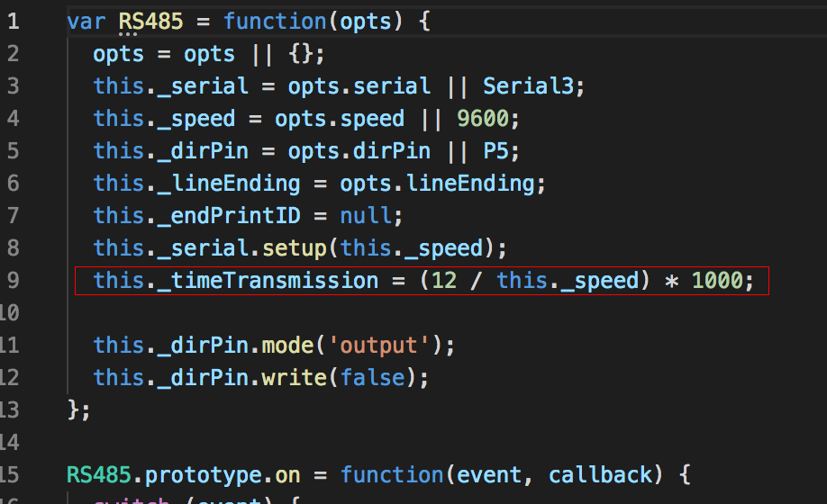Screen dimensions: 827x504
Task: Click line number 5 in the gutter
Action: [x=14, y=151]
